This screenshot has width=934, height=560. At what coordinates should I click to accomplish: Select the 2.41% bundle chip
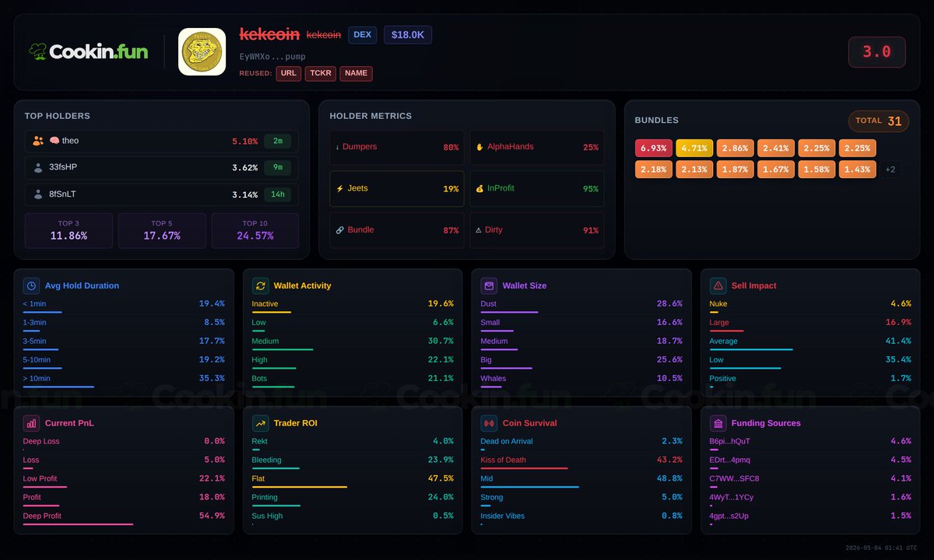pos(776,148)
